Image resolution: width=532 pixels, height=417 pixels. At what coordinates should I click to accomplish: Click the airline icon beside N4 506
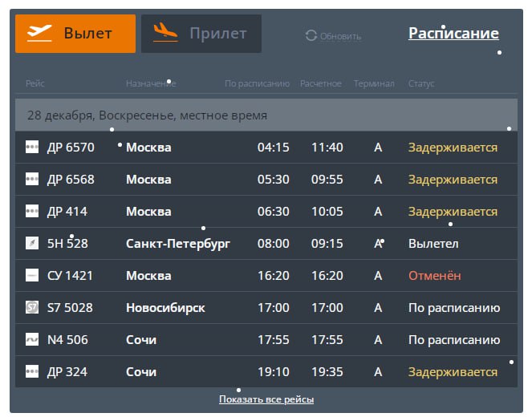32,339
